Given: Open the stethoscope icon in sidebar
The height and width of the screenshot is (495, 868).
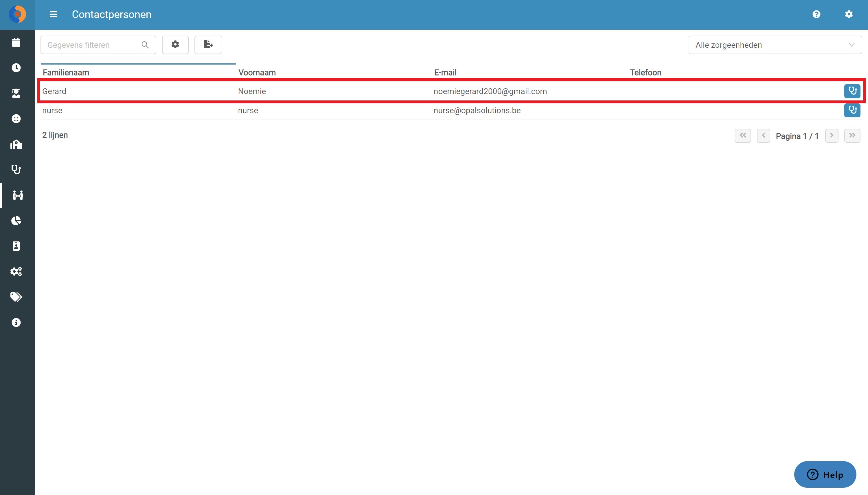Looking at the screenshot, I should 16,170.
